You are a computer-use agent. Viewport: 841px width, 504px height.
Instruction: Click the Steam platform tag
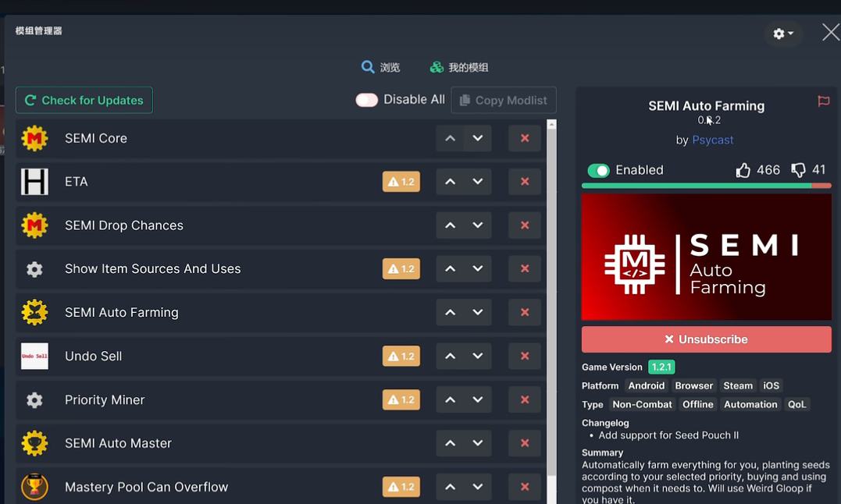pos(737,385)
